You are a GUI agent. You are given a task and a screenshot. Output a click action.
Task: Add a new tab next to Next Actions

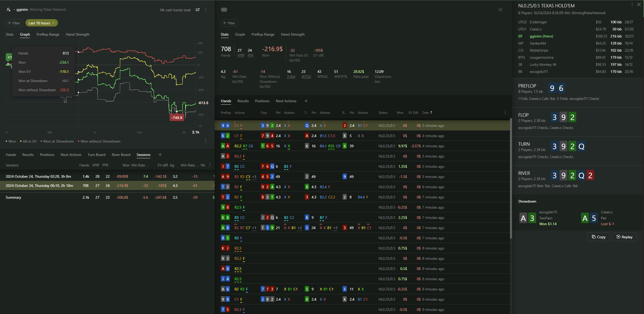306,101
